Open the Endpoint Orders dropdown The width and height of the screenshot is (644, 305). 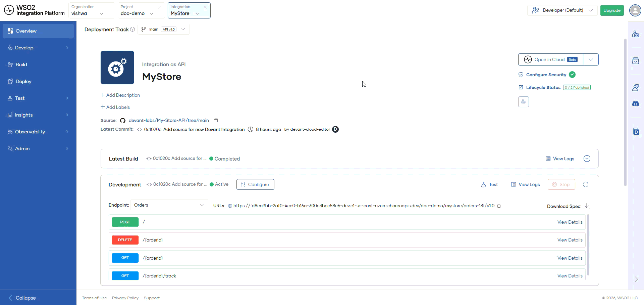pos(169,205)
